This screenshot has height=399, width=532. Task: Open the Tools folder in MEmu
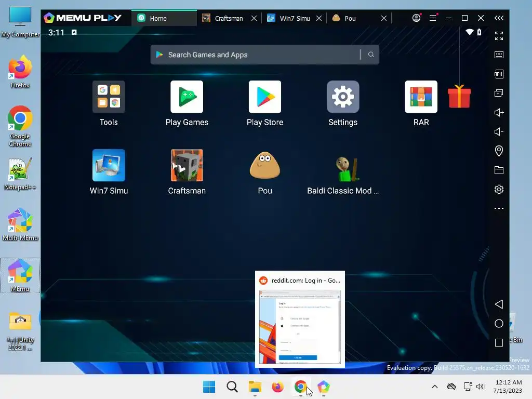point(109,97)
